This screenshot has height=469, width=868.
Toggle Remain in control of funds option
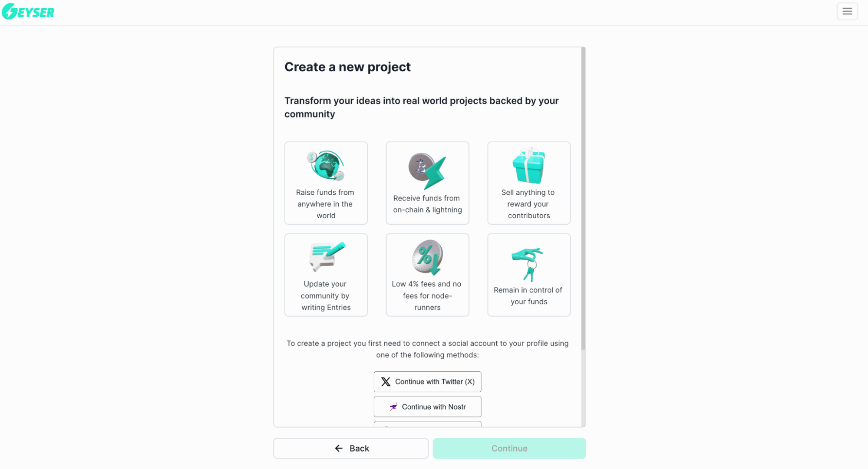point(528,275)
